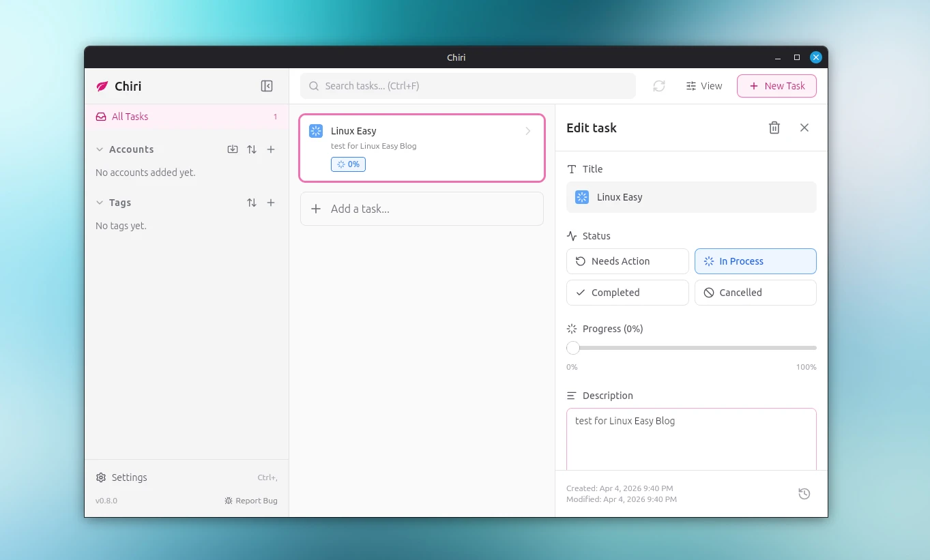Click the Progress slider handle
Screen dimensions: 930x560
click(573, 348)
